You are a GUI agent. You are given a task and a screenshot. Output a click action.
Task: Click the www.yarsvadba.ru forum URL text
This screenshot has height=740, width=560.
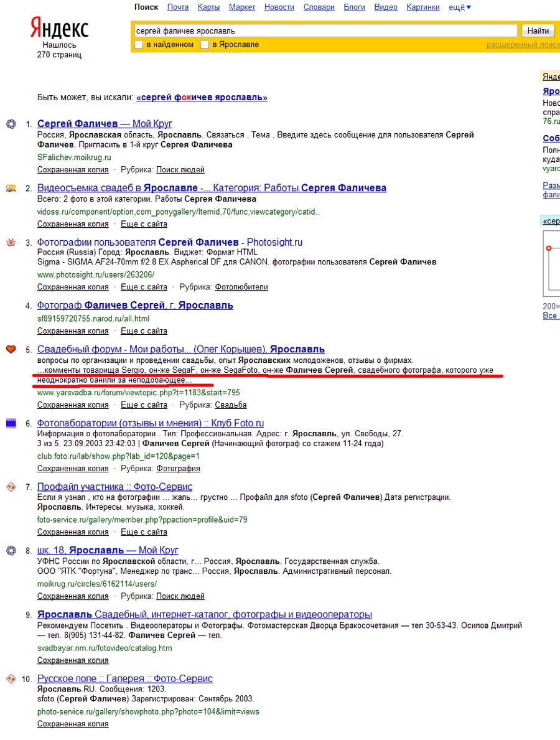point(139,393)
